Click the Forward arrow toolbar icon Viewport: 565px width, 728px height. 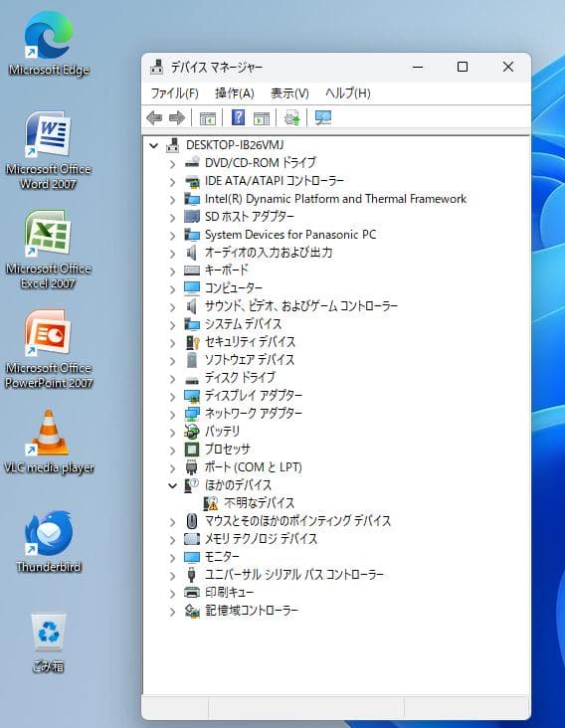pos(177,118)
